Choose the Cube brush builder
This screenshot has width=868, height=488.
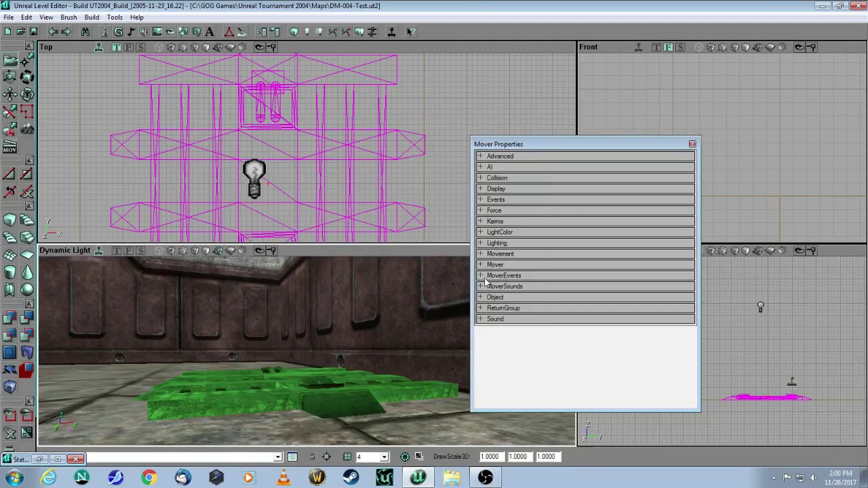[x=9, y=220]
